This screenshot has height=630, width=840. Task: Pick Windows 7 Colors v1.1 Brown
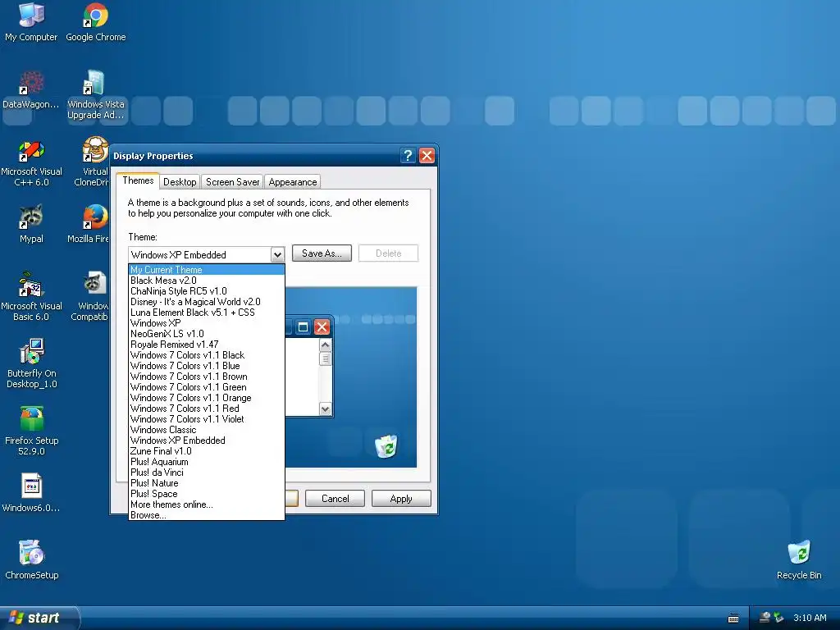206,377
